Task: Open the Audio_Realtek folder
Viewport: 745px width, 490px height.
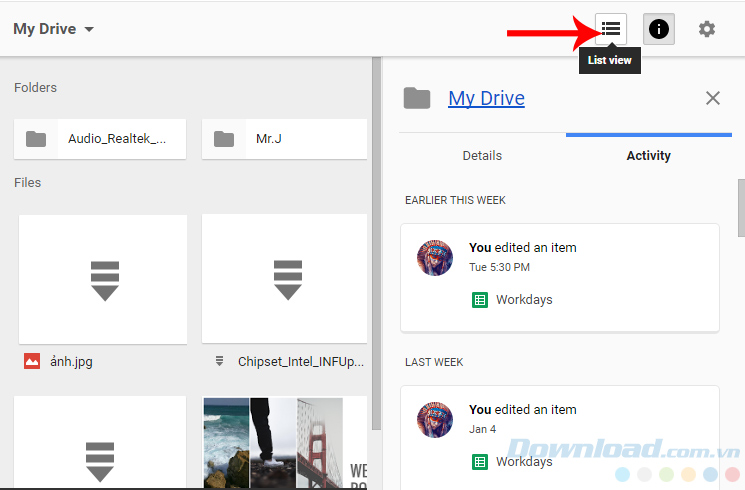Action: [x=100, y=139]
